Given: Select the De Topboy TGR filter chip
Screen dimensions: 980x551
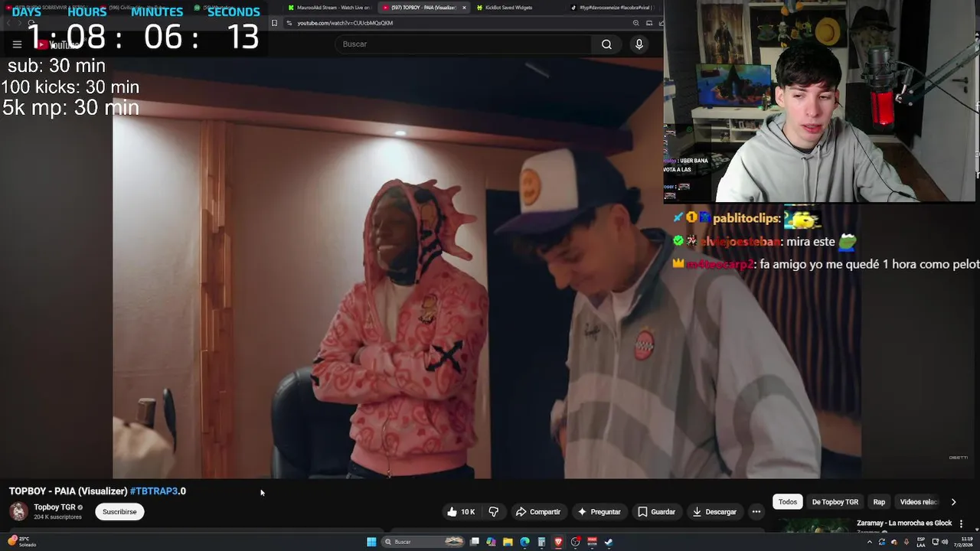Looking at the screenshot, I should (835, 502).
